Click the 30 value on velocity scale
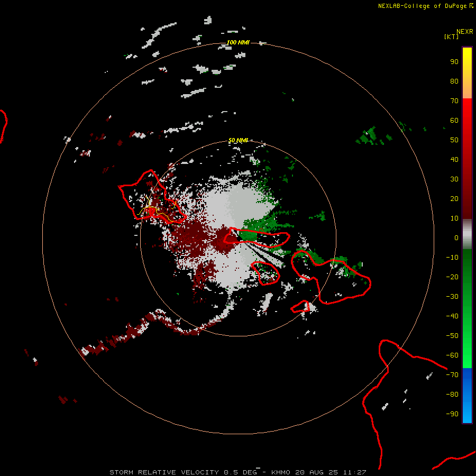 tap(454, 179)
